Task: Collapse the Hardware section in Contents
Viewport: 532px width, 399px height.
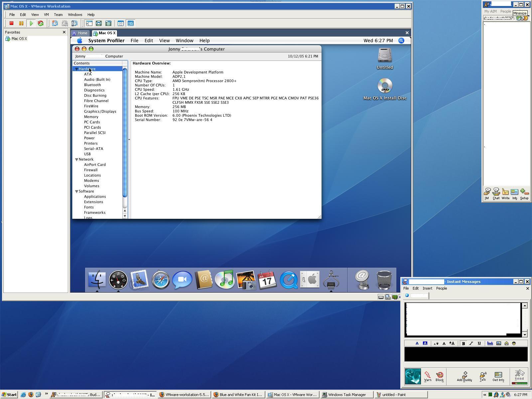Action: (x=76, y=69)
